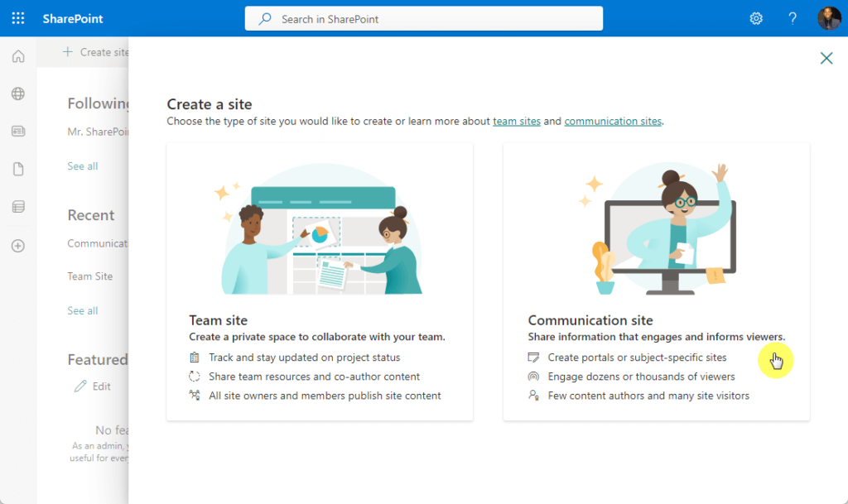Click 'Track and stay updated on project status'
This screenshot has height=504, width=848.
(304, 357)
